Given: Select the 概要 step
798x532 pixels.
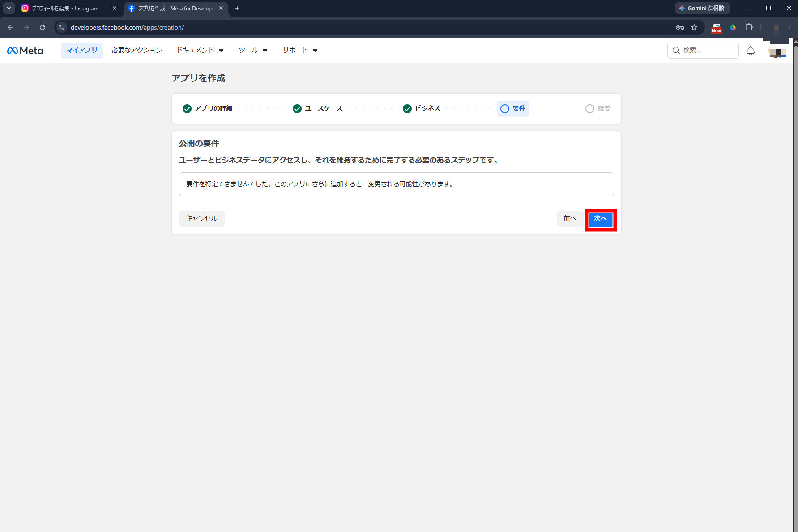Looking at the screenshot, I should pyautogui.click(x=598, y=109).
